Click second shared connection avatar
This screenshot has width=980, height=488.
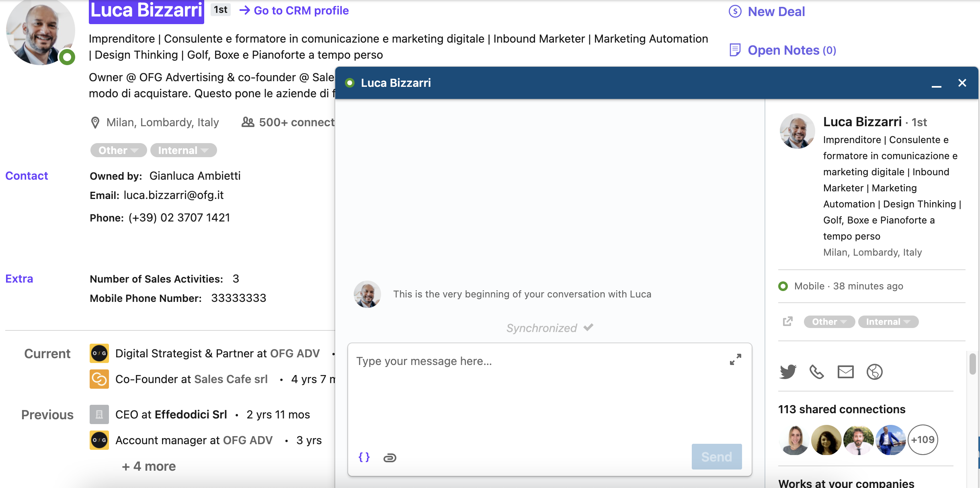pos(826,440)
